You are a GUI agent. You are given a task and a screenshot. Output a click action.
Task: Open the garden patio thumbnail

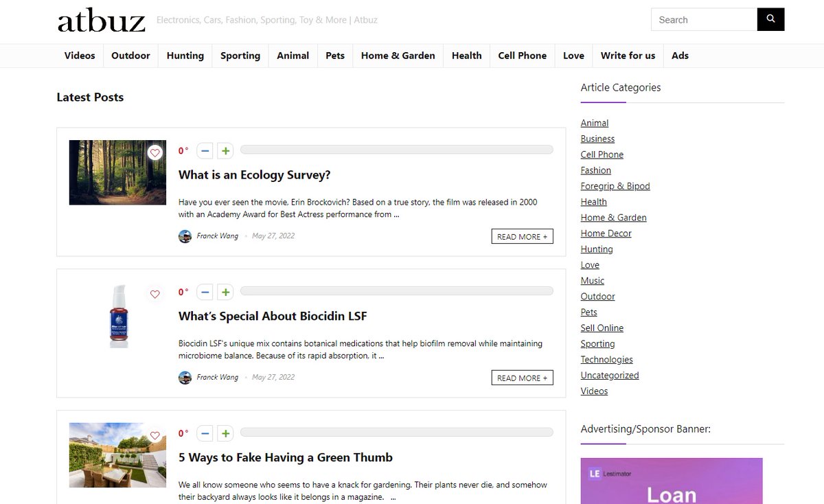click(x=117, y=455)
